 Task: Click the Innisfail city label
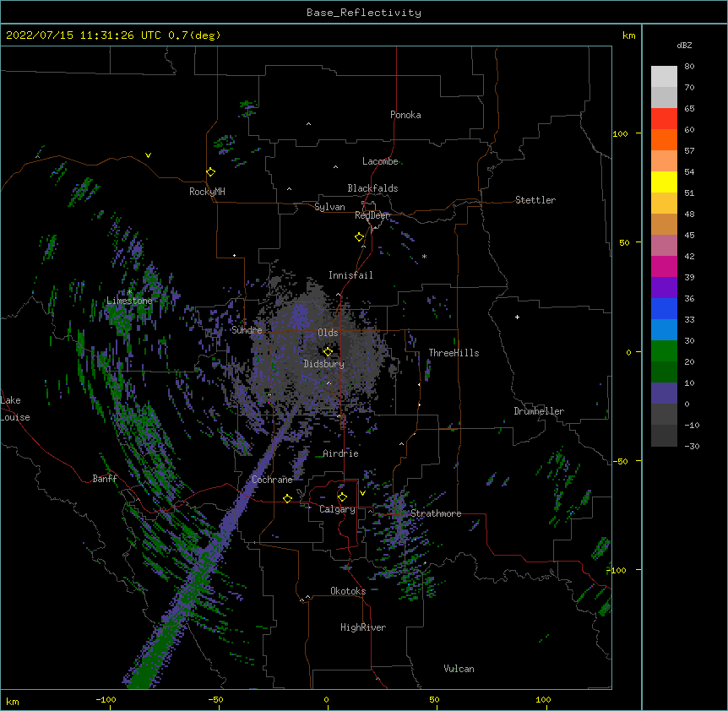pyautogui.click(x=350, y=275)
